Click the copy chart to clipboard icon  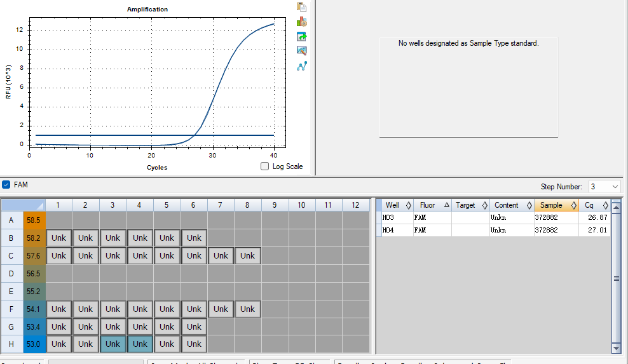pyautogui.click(x=301, y=7)
